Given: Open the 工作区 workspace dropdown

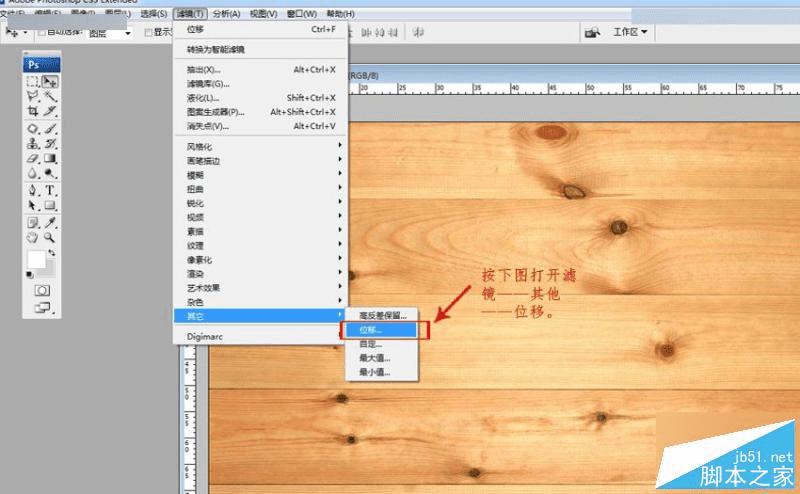Looking at the screenshot, I should point(630,32).
